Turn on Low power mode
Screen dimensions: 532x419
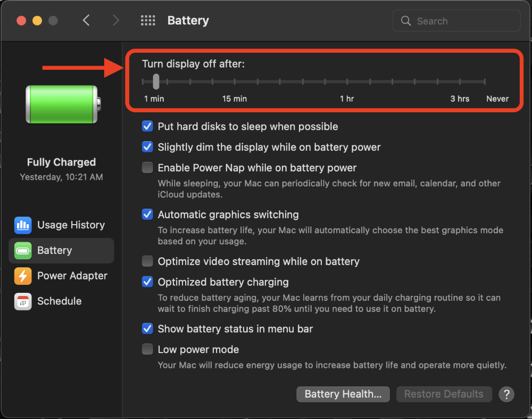coord(147,349)
